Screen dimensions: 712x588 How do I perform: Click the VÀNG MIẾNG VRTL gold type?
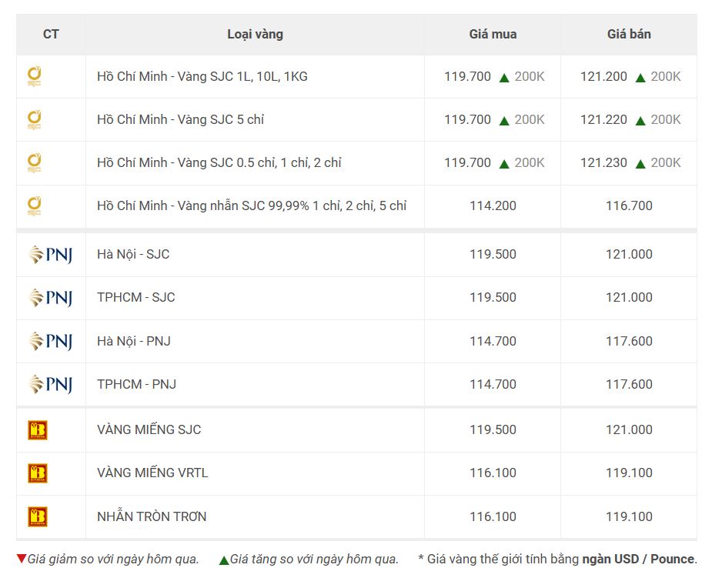click(152, 473)
